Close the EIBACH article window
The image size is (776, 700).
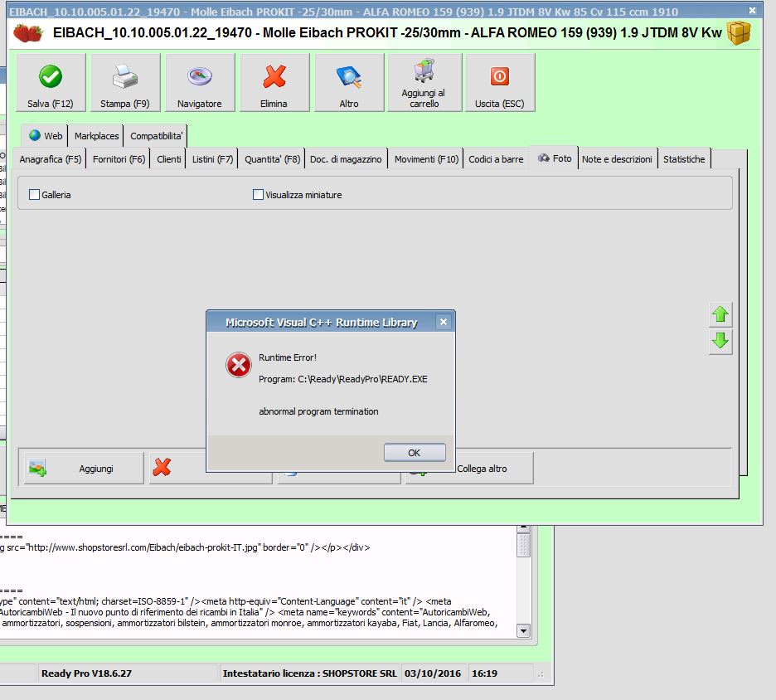(x=752, y=11)
